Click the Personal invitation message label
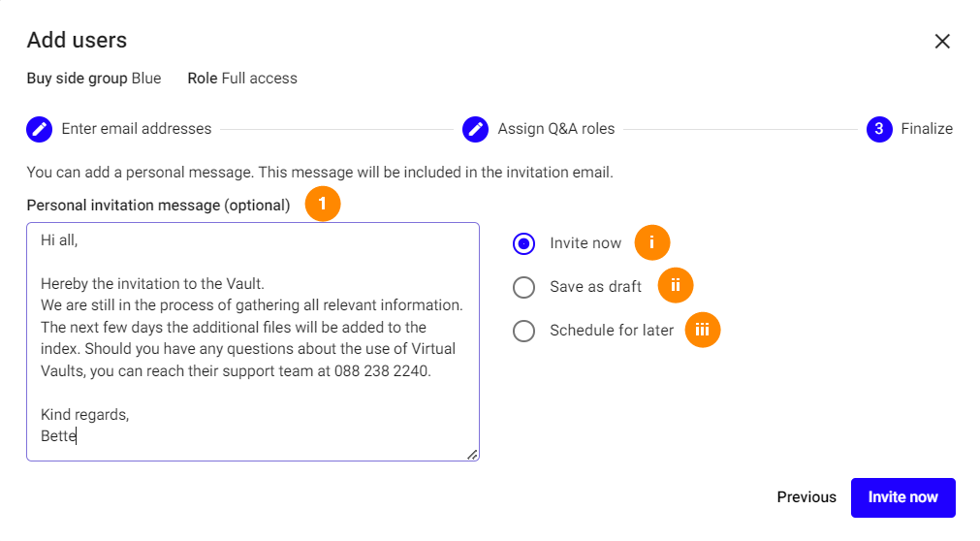980x541 pixels. [158, 206]
